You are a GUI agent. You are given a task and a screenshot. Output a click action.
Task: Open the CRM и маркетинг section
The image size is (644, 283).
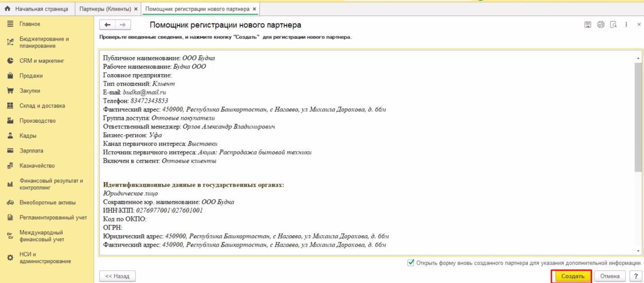click(x=41, y=61)
